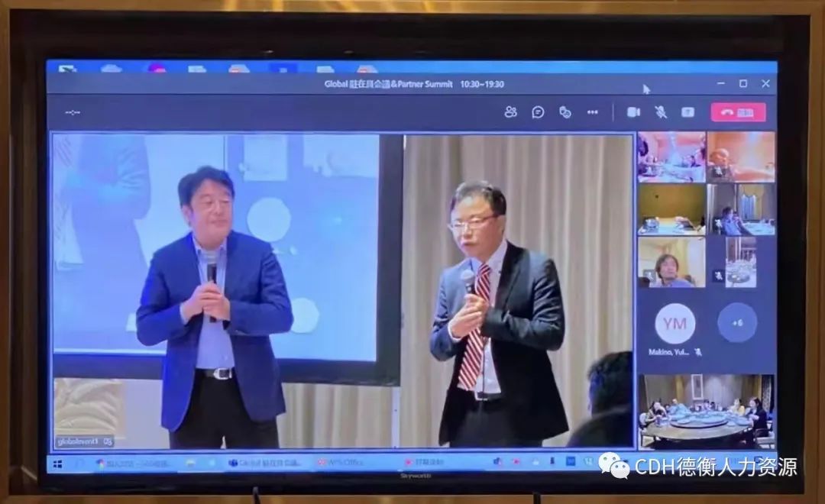The height and width of the screenshot is (504, 825).
Task: Minimize the Teams meeting window
Action: tap(720, 83)
